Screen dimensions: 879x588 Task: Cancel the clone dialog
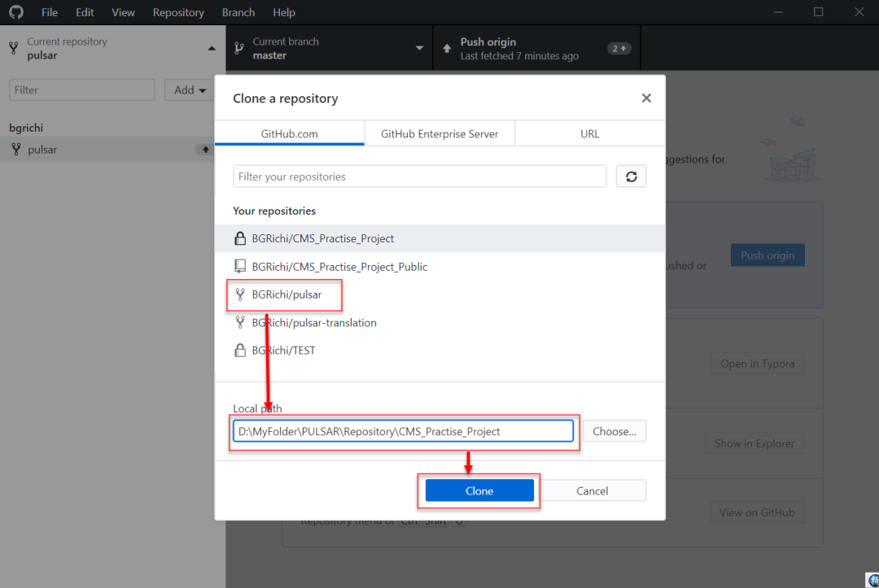tap(592, 490)
